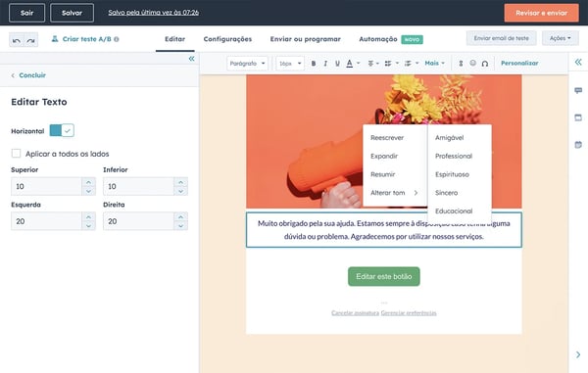
Task: Open the emoji picker icon
Action: click(x=473, y=63)
